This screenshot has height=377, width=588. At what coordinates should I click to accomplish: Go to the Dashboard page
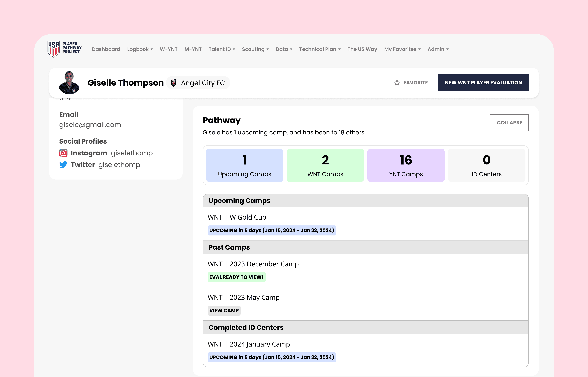point(106,49)
